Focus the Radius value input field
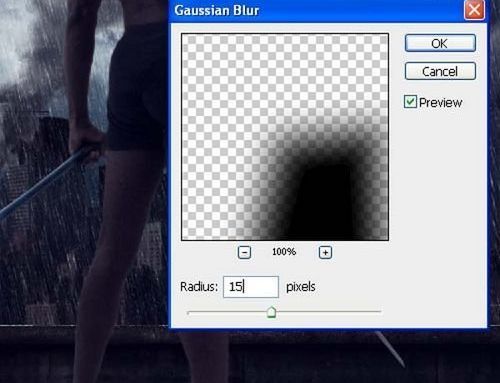The height and width of the screenshot is (383, 500). [x=251, y=287]
